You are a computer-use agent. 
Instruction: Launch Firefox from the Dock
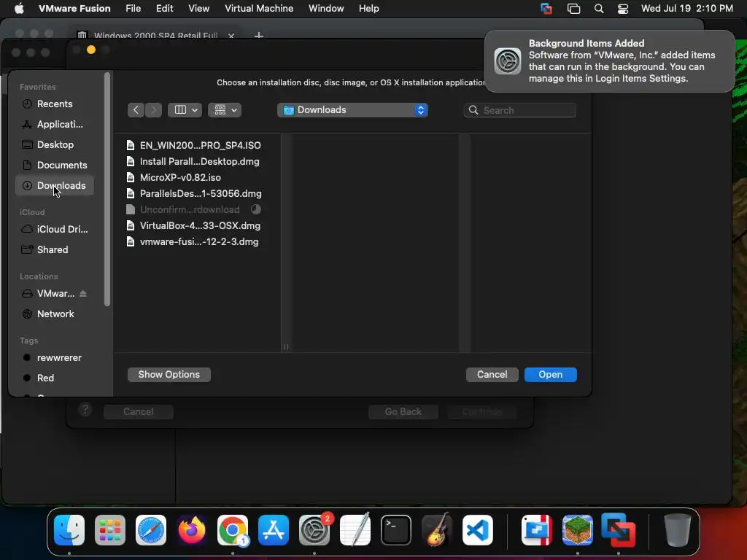[x=192, y=530]
